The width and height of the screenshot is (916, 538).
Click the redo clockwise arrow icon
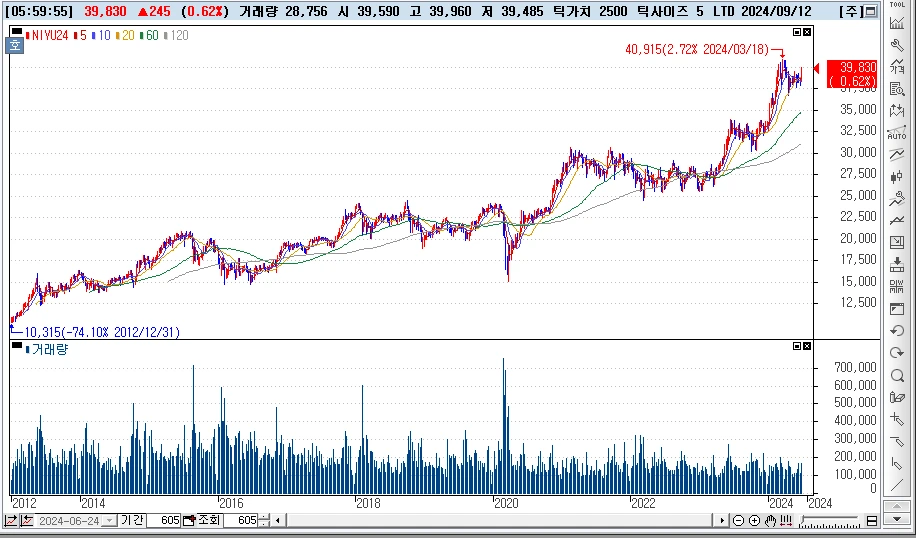tap(897, 353)
